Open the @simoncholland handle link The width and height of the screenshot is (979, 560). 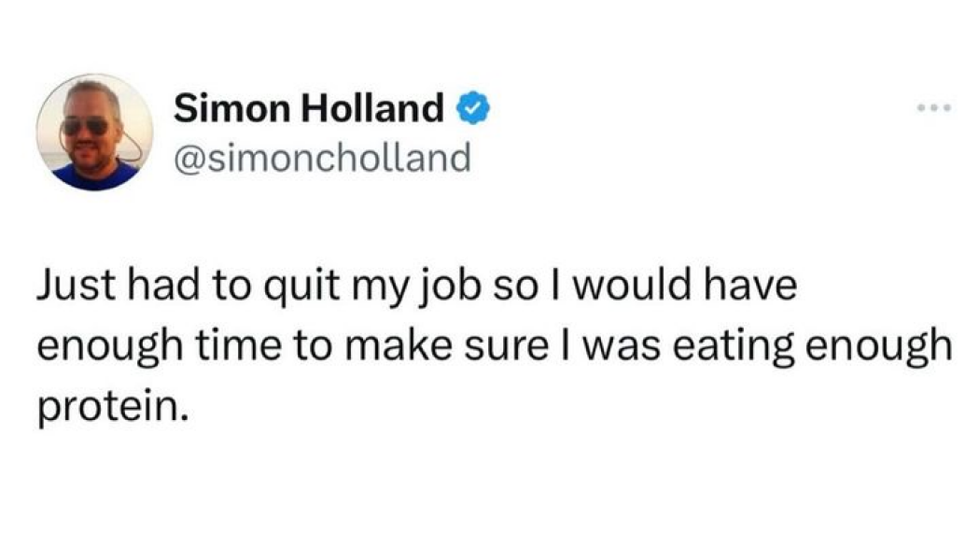323,158
